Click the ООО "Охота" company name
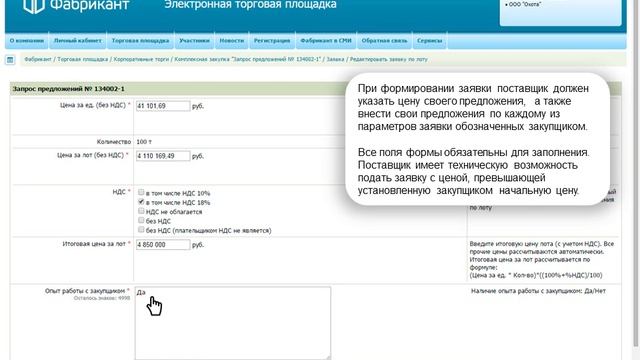The width and height of the screenshot is (640, 360). (x=524, y=4)
